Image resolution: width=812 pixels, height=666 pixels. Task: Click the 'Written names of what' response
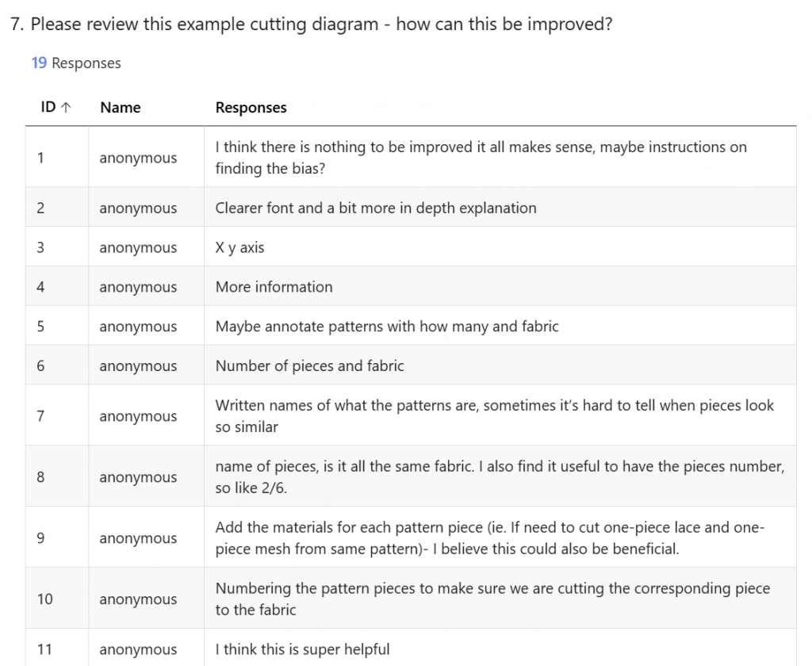click(x=494, y=415)
